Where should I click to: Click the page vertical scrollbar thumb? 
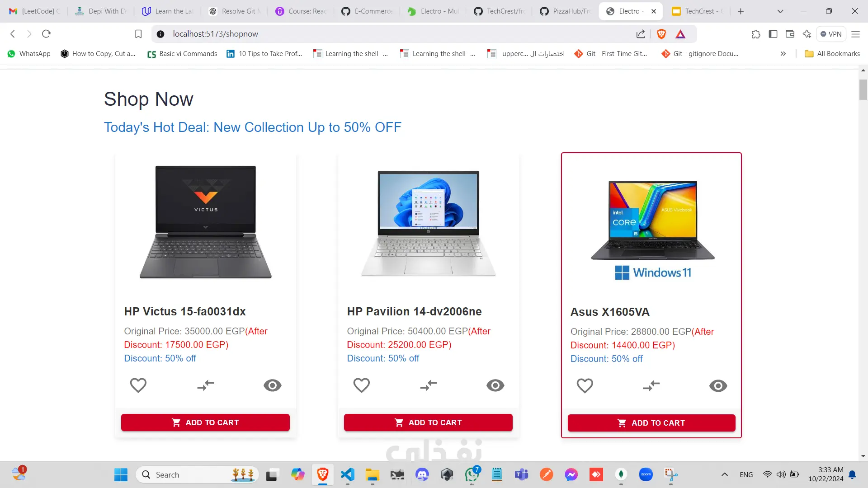coord(863,89)
